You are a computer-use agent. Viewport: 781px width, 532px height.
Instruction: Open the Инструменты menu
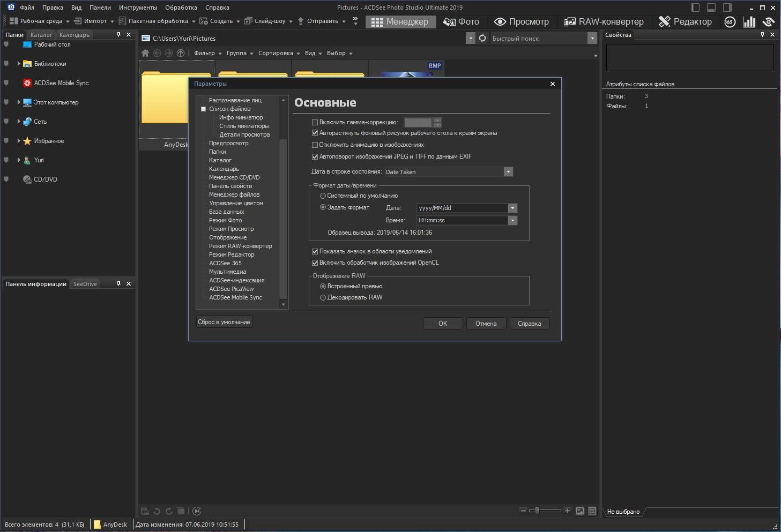[138, 8]
